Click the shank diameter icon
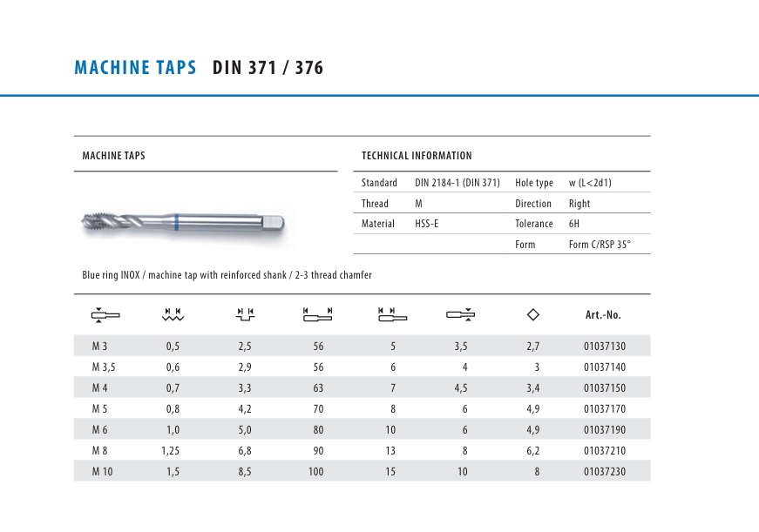Image resolution: width=759 pixels, height=532 pixels. coord(460,314)
